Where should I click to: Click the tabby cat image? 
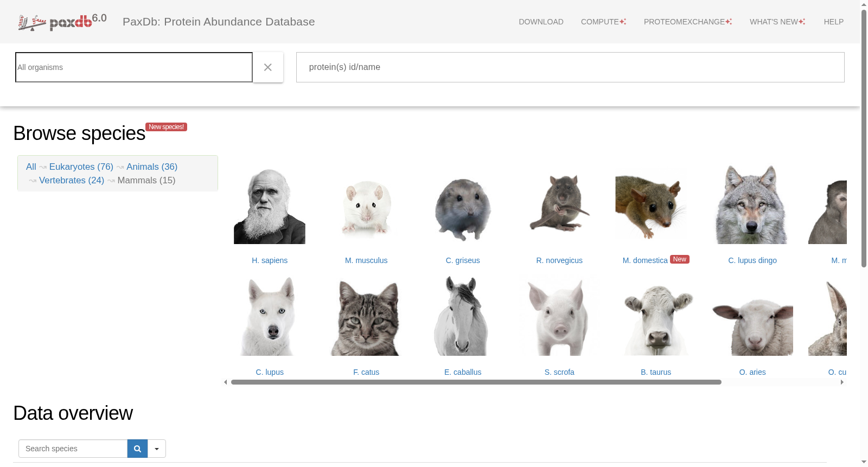click(366, 318)
